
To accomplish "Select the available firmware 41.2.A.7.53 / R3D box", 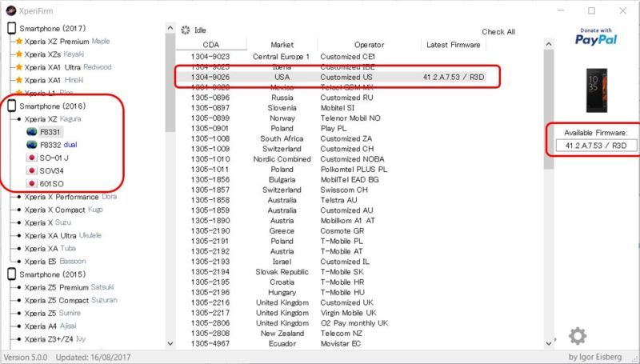I will click(x=596, y=146).
